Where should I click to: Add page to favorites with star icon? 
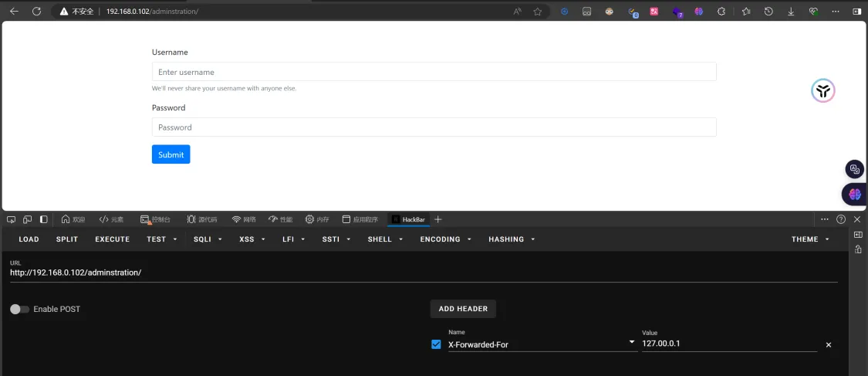click(538, 12)
